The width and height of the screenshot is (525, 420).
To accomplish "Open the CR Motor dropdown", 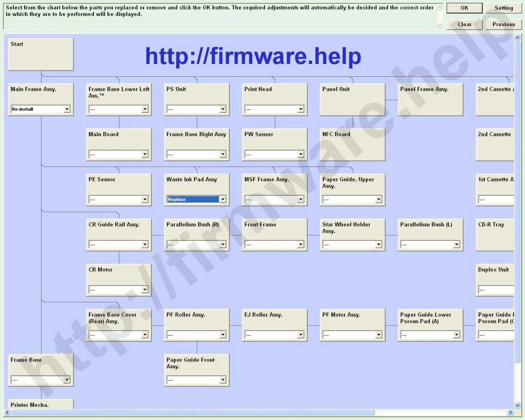I will [x=119, y=290].
